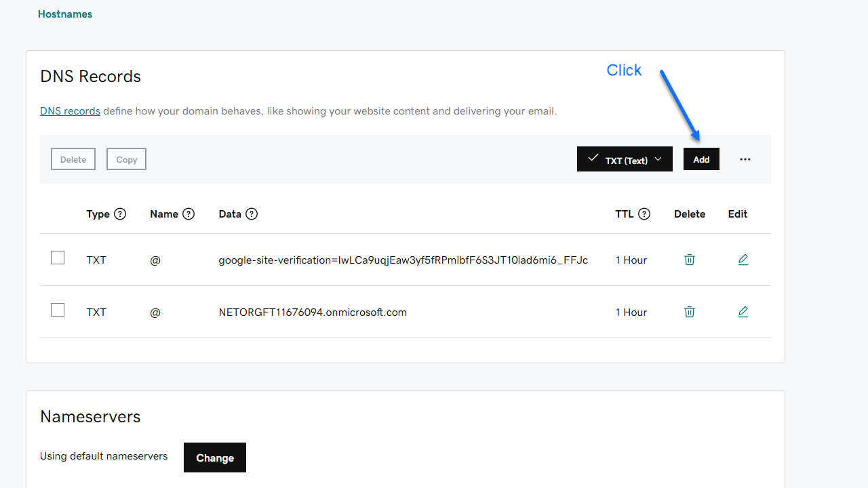
Task: Click Change nameservers button
Action: [x=215, y=457]
